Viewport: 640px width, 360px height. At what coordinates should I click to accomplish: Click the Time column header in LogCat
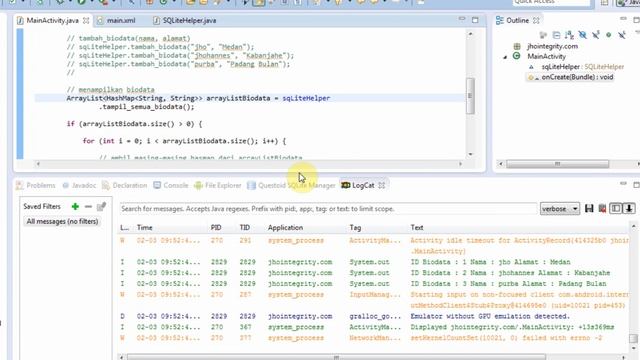click(144, 228)
